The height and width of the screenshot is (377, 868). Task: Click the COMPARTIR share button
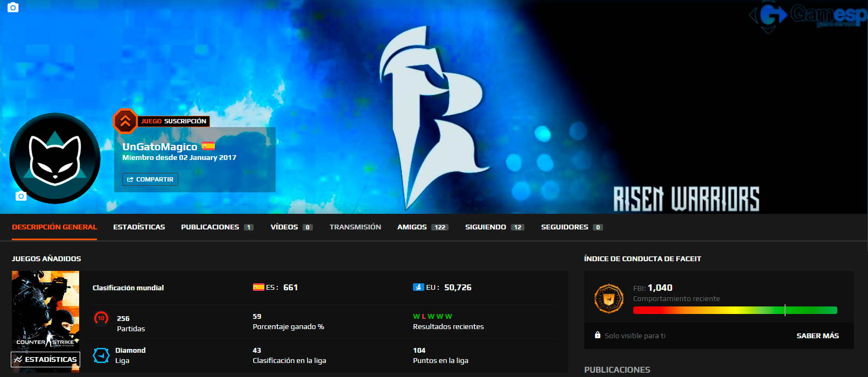(x=150, y=179)
